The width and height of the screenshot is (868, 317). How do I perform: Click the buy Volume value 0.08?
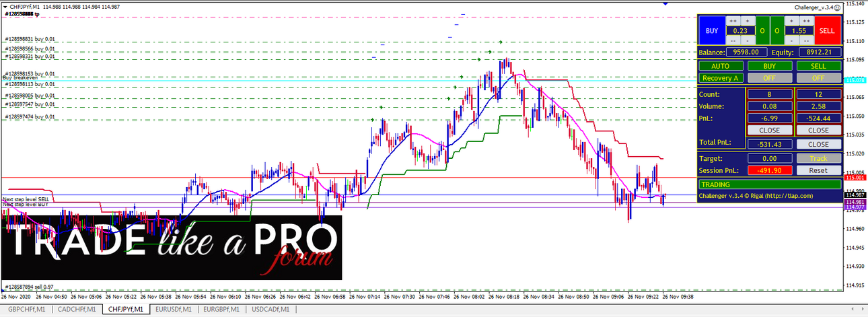(770, 106)
